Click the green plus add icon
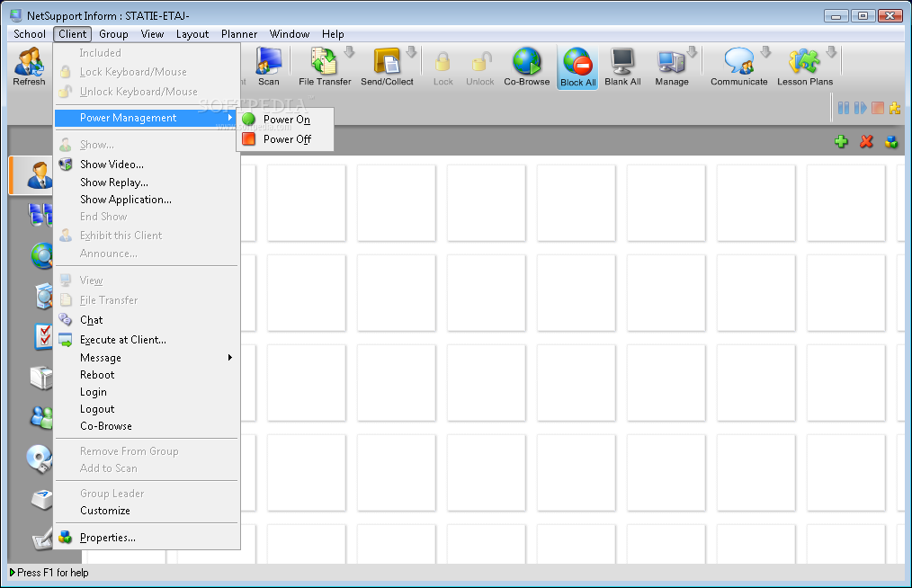 pyautogui.click(x=841, y=141)
